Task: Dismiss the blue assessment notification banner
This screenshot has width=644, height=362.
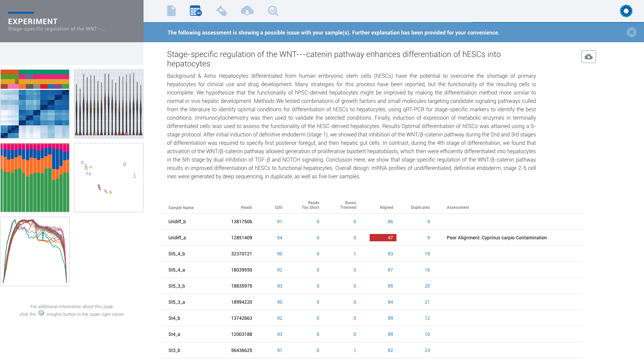Action: (631, 32)
